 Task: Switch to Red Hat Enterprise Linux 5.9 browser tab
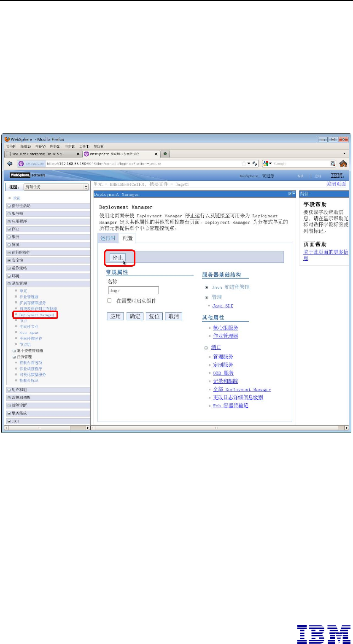coord(42,154)
